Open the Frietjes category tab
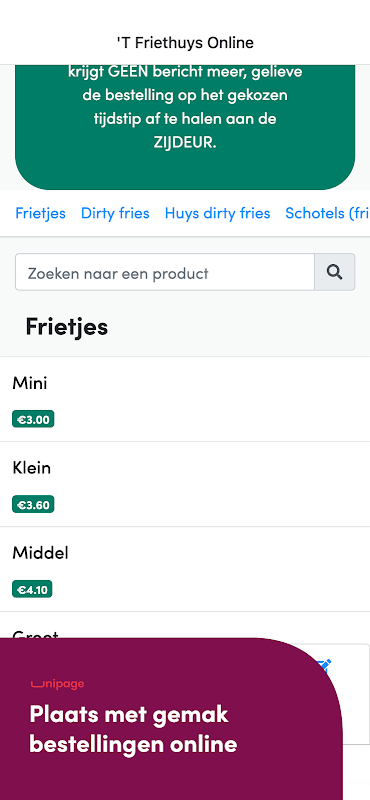This screenshot has height=800, width=370. click(x=40, y=213)
